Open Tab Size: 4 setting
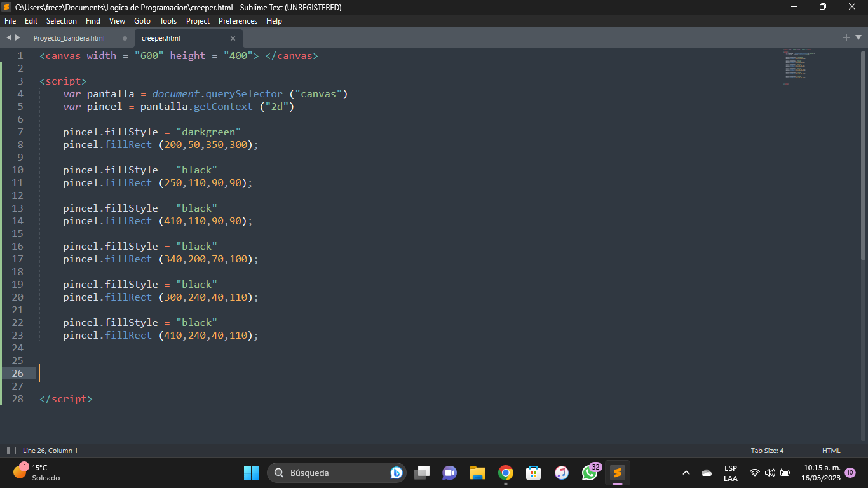 (767, 451)
